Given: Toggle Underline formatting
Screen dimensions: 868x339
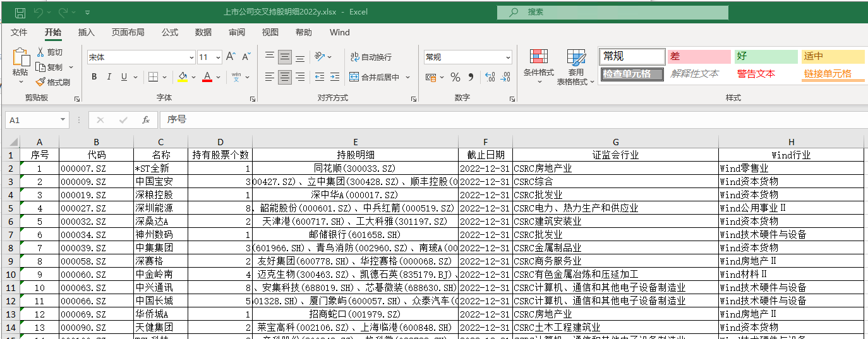Looking at the screenshot, I should coord(124,77).
